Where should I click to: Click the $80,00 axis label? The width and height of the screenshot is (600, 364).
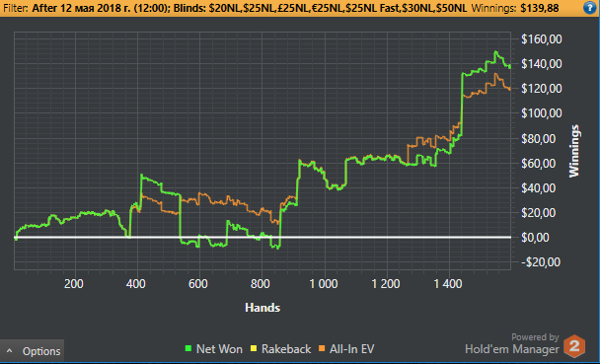coord(539,138)
